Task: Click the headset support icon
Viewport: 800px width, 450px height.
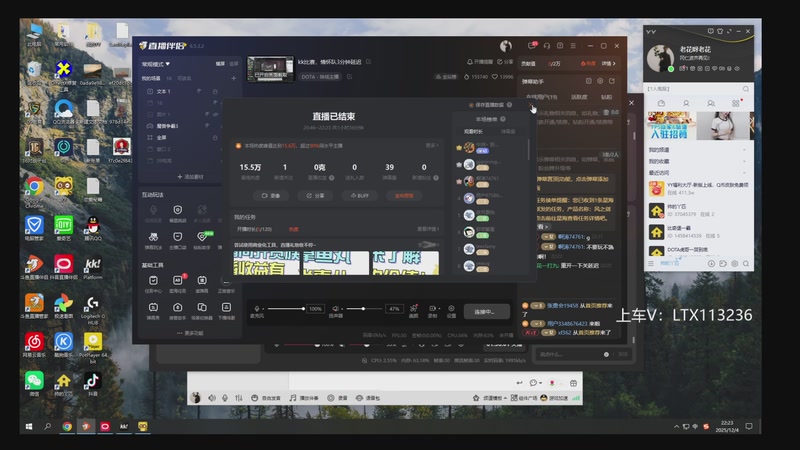Action: point(546,46)
